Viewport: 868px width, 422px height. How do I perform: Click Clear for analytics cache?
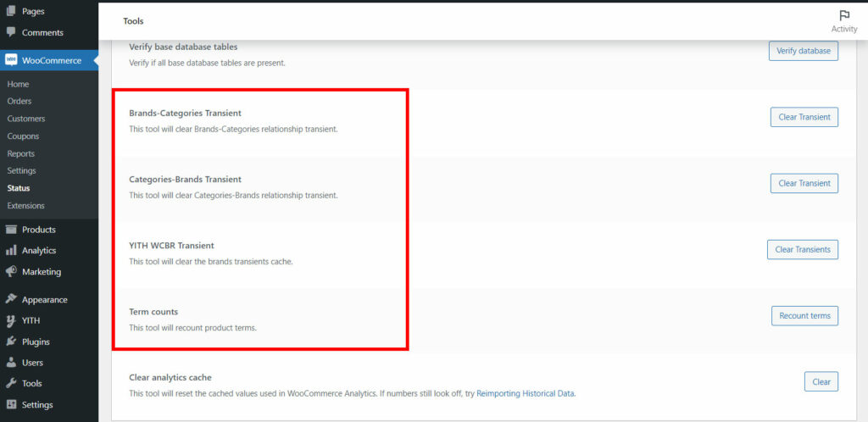pos(821,381)
